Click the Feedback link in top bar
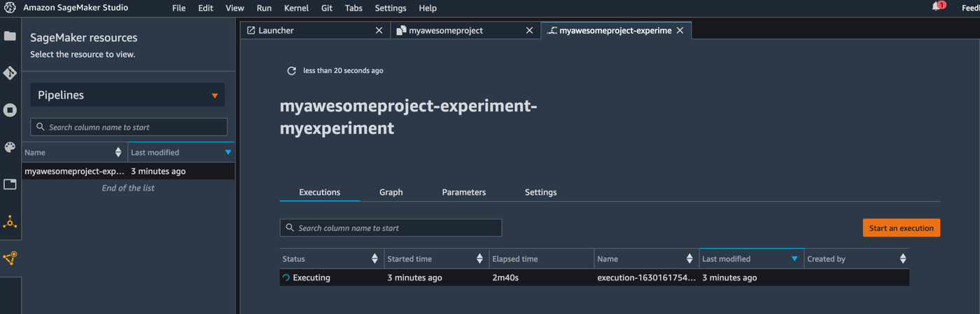980x314 pixels. [x=971, y=8]
